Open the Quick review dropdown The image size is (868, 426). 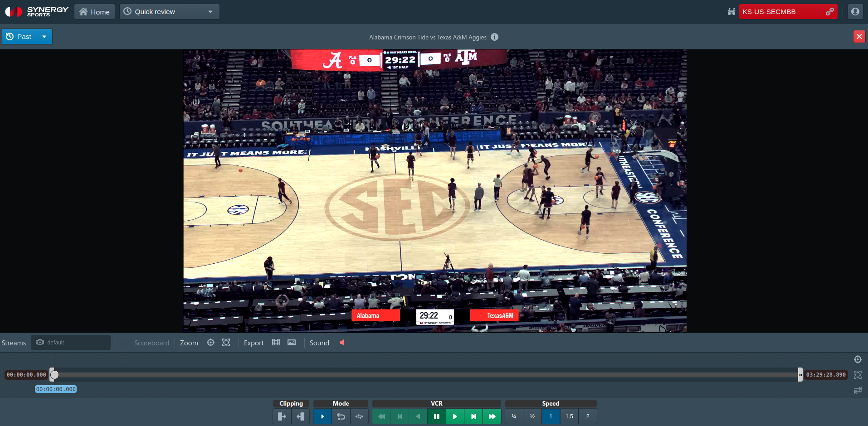pos(169,12)
